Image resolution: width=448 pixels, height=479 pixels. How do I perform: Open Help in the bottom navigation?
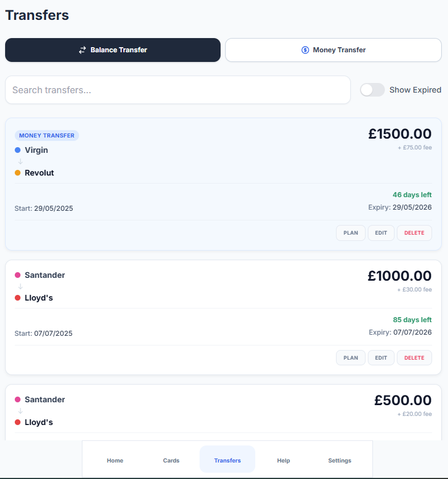click(x=283, y=460)
